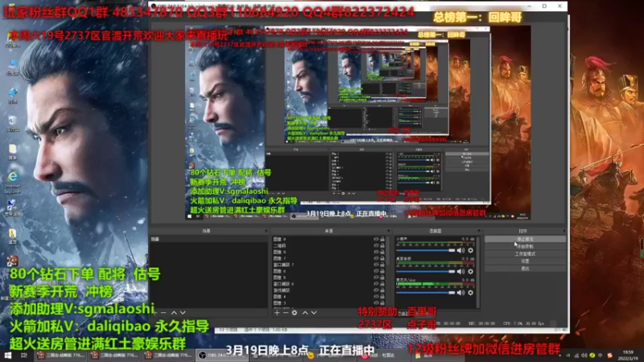This screenshot has height=362, width=644.
Task: Adjust 麦克风/Aux volume slider
Action: click(426, 293)
